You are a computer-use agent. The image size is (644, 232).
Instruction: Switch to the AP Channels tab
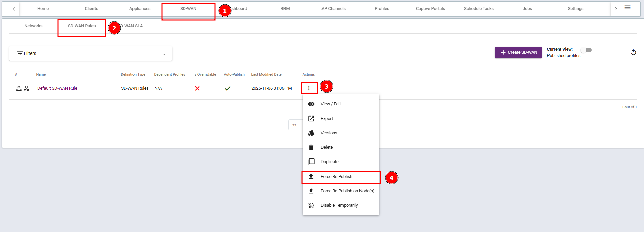[x=334, y=9]
